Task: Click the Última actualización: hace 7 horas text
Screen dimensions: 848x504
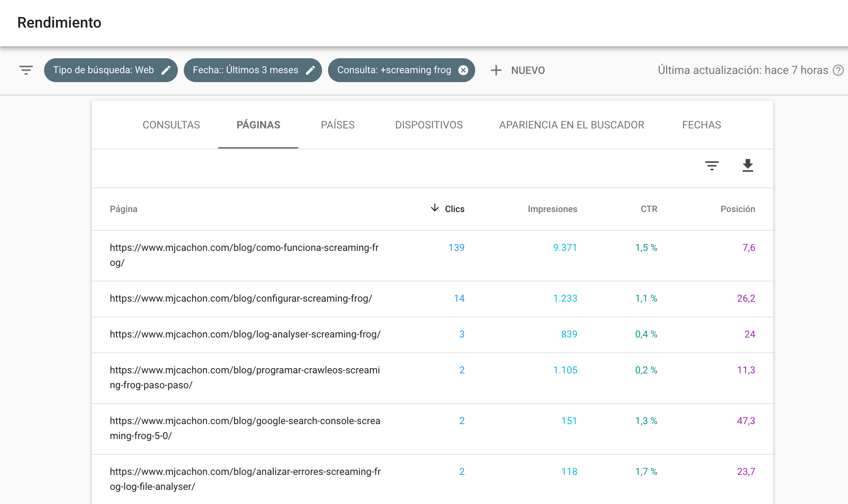Action: (743, 70)
